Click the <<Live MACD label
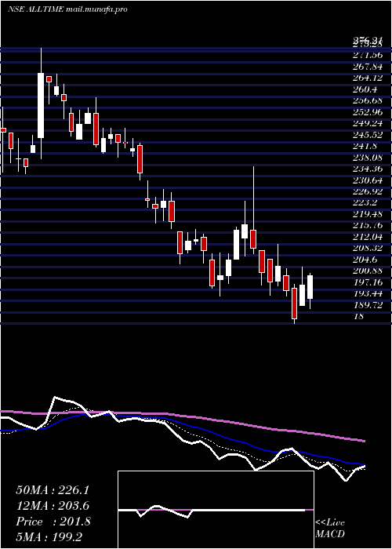The width and height of the screenshot is (392, 549). (330, 529)
